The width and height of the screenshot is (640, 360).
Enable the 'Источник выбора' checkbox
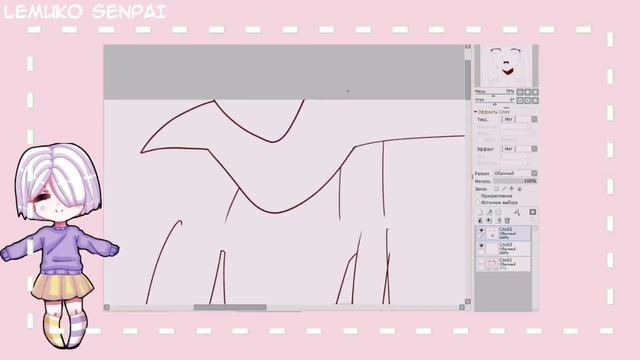pos(478,202)
